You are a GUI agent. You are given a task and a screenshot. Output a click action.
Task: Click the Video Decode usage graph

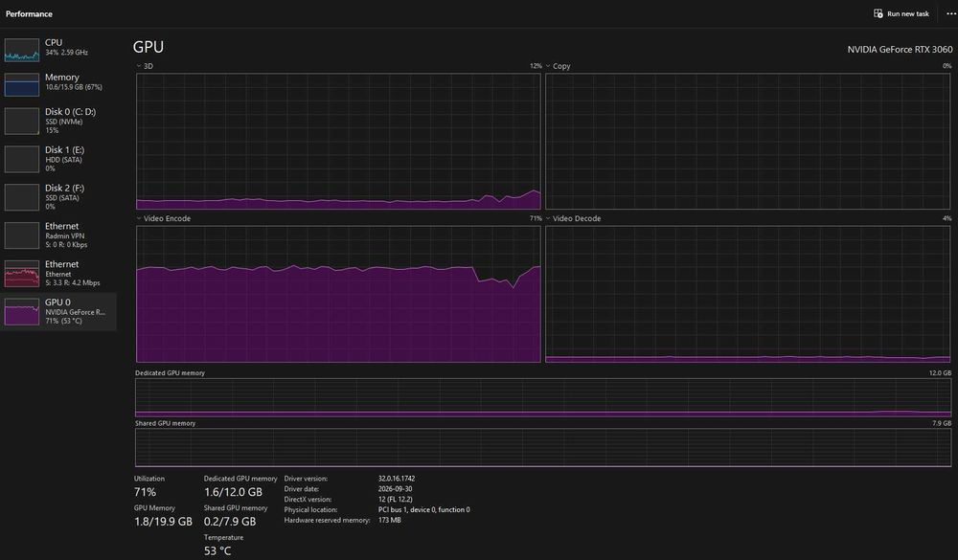coord(748,294)
